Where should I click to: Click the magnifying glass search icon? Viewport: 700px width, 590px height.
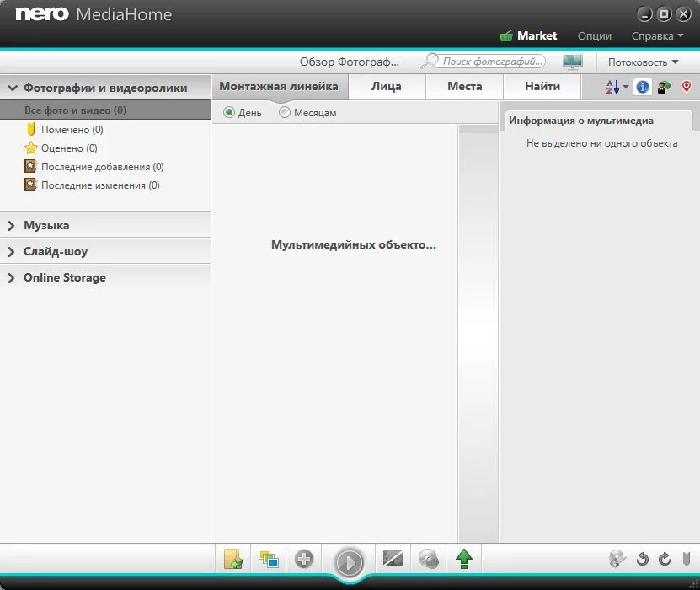[x=430, y=62]
